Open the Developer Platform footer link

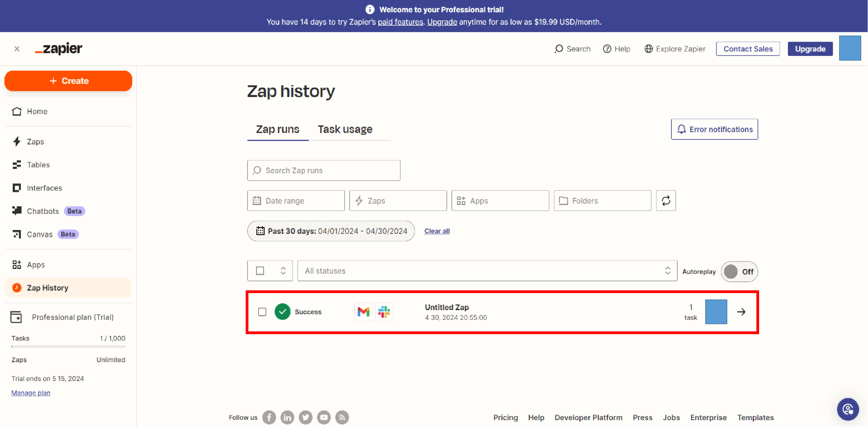588,417
